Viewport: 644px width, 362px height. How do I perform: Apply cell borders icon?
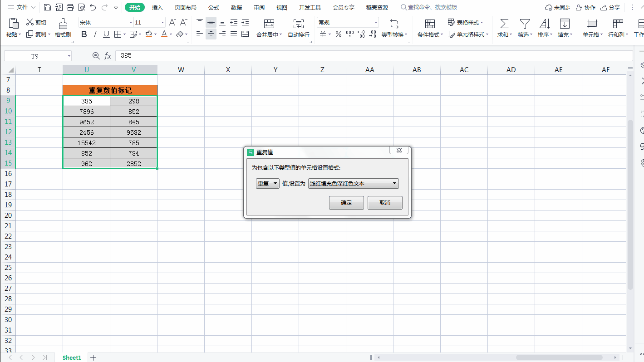118,34
